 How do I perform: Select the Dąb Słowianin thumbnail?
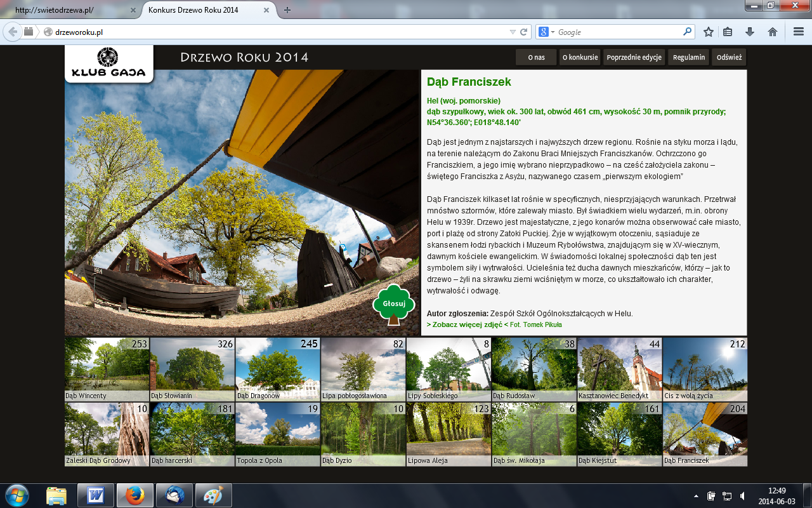tap(192, 370)
